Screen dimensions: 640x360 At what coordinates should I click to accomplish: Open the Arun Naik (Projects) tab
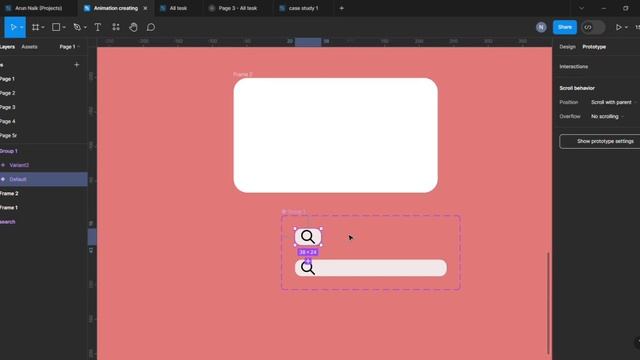(38, 8)
